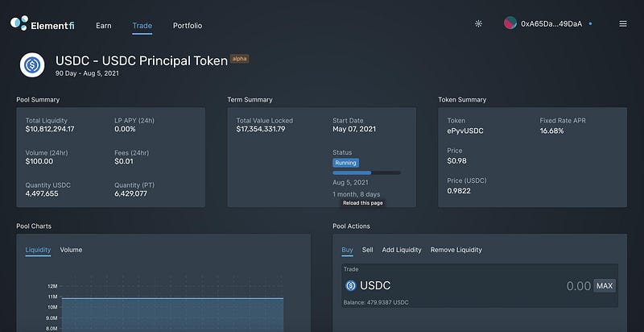The image size is (644, 332).
Task: Click Total Liquidity value $10,812,294.17
Action: pyautogui.click(x=50, y=129)
